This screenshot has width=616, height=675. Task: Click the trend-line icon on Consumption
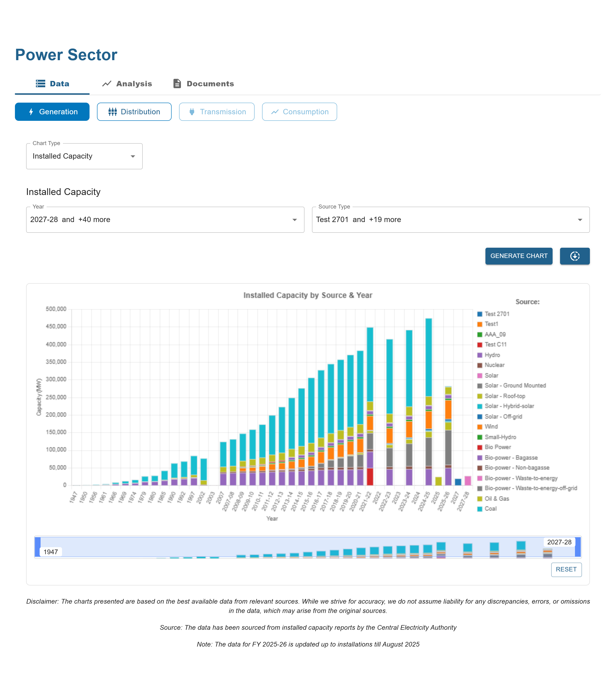275,112
